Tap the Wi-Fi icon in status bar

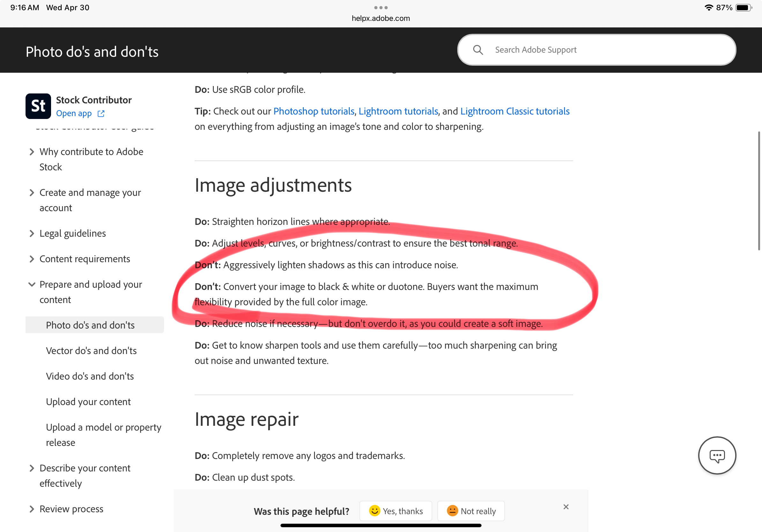coord(709,7)
